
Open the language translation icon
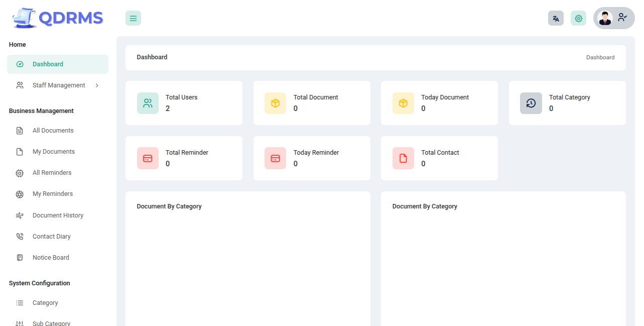(556, 19)
